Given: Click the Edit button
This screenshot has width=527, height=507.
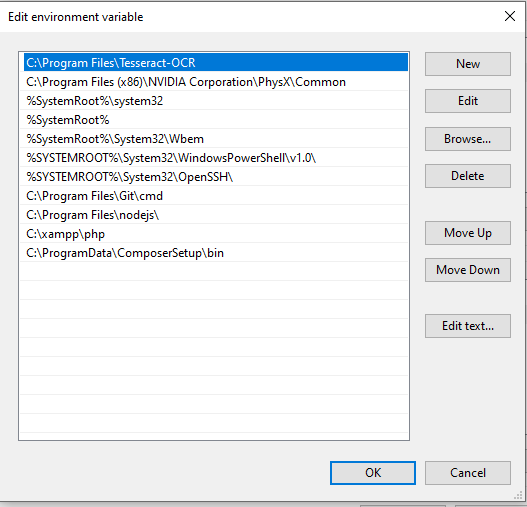Looking at the screenshot, I should click(x=468, y=101).
